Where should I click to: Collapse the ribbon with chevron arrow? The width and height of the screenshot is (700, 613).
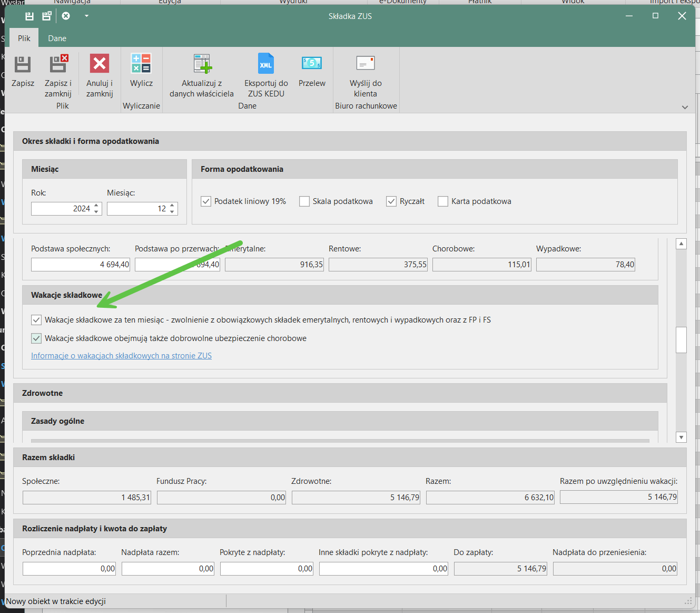pos(685,107)
